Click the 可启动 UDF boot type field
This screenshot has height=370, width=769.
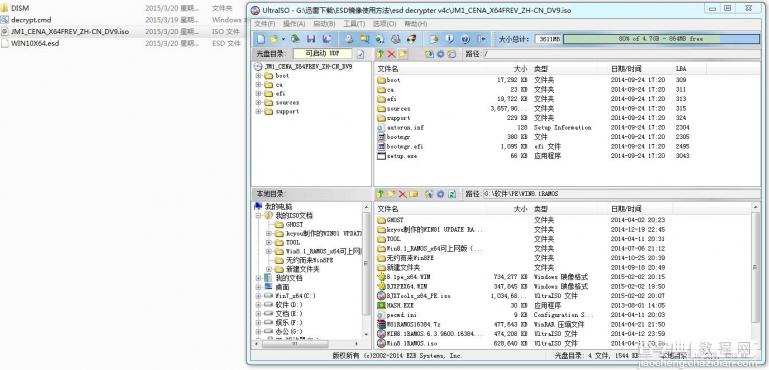tap(322, 53)
